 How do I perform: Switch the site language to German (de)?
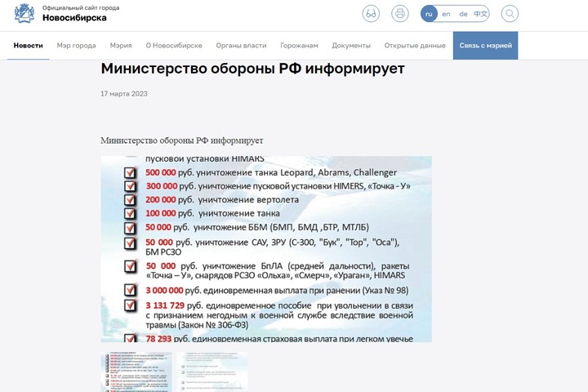click(463, 14)
